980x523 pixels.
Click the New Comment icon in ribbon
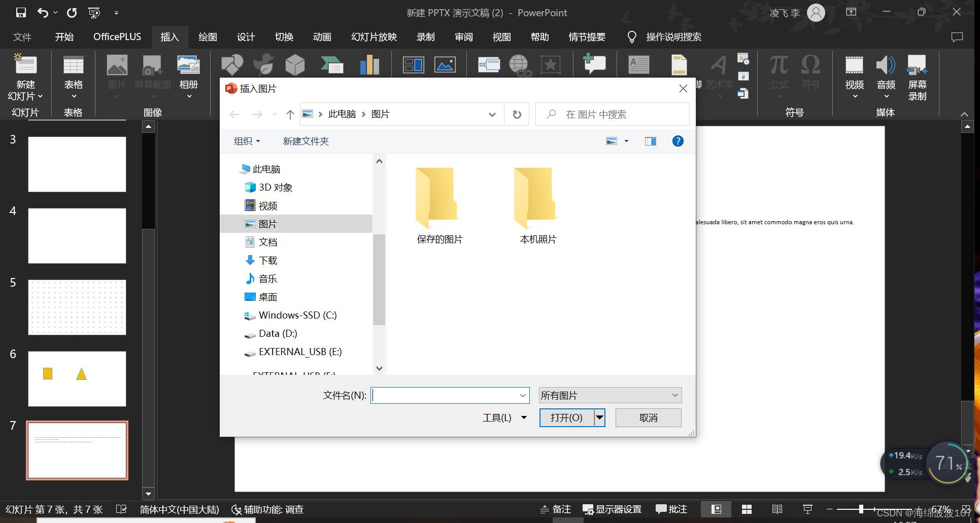[x=594, y=64]
